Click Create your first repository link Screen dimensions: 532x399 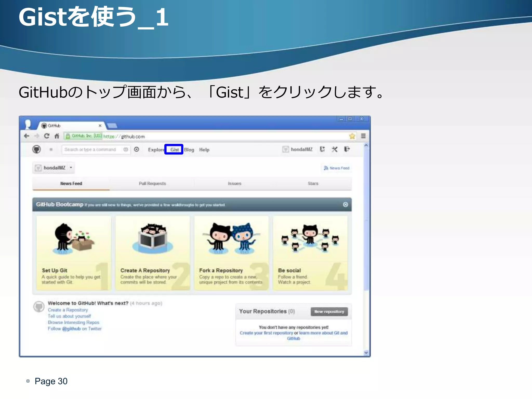pos(266,333)
